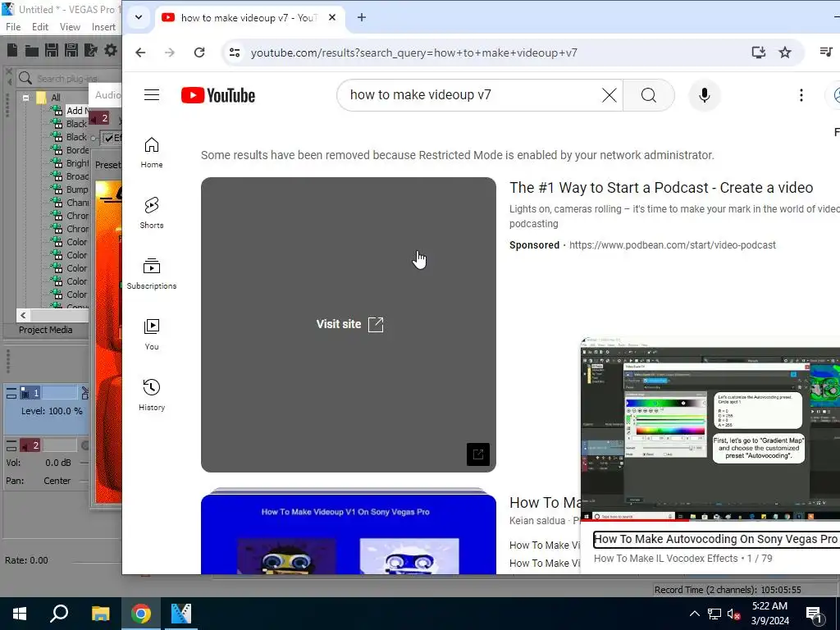Screen dimensions: 840x630
Task: Open YouTube settings three-dot menu
Action: click(x=801, y=95)
